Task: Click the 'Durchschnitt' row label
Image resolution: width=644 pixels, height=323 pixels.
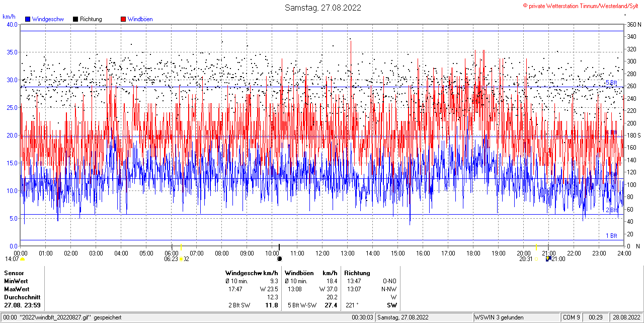Action: (22, 297)
